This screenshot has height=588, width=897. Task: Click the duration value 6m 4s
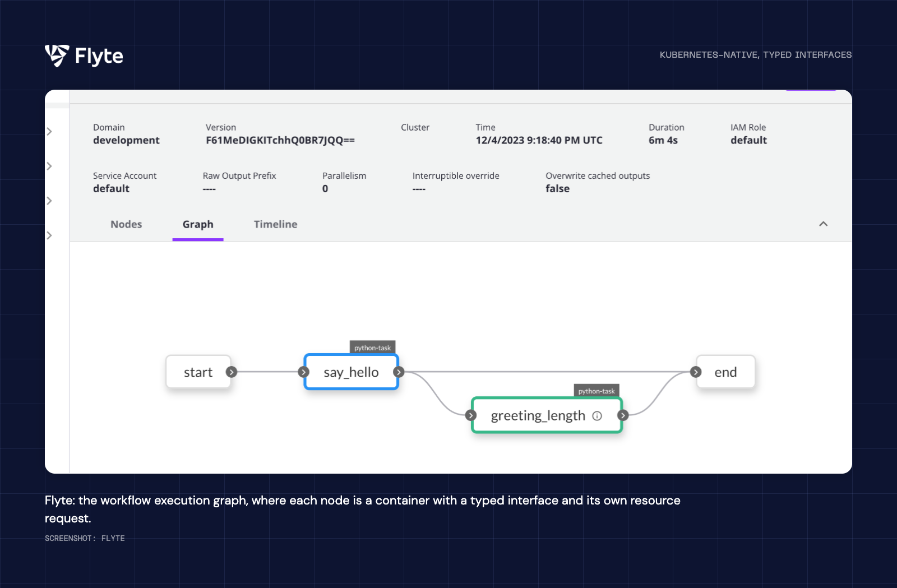pos(663,140)
